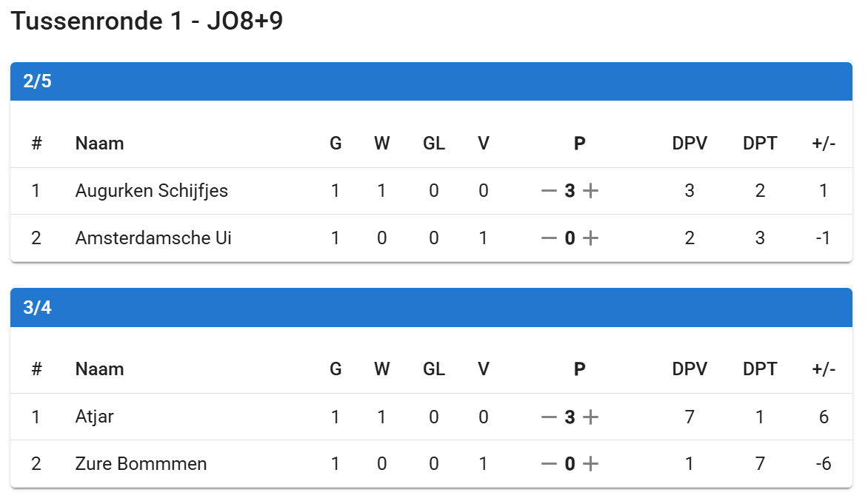Click the +/- column header in 3/4
This screenshot has height=501, width=868.
[824, 369]
